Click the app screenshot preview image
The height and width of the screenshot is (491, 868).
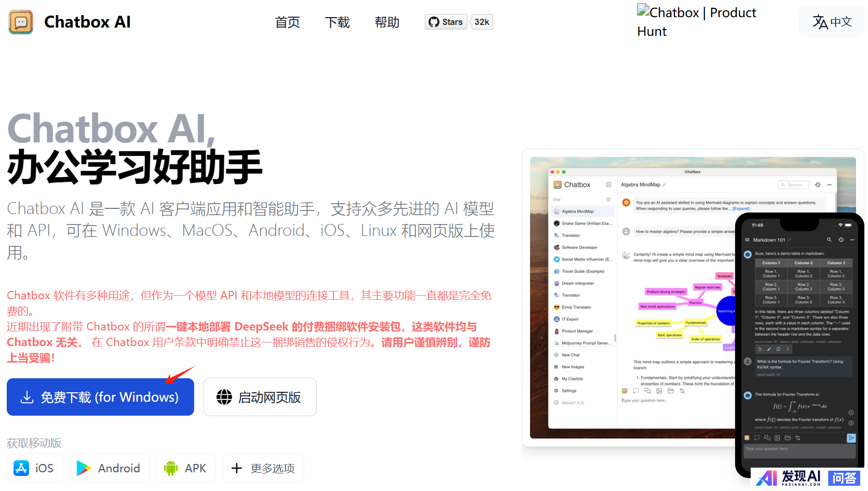(693, 298)
